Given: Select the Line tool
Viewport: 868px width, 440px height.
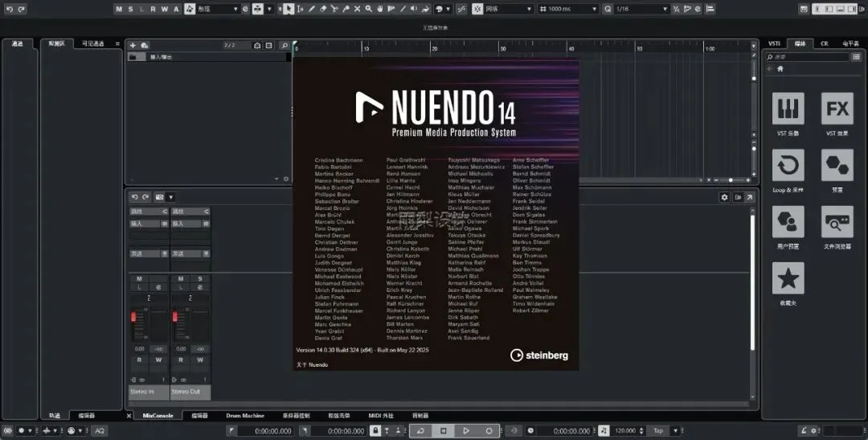Looking at the screenshot, I should 403,9.
